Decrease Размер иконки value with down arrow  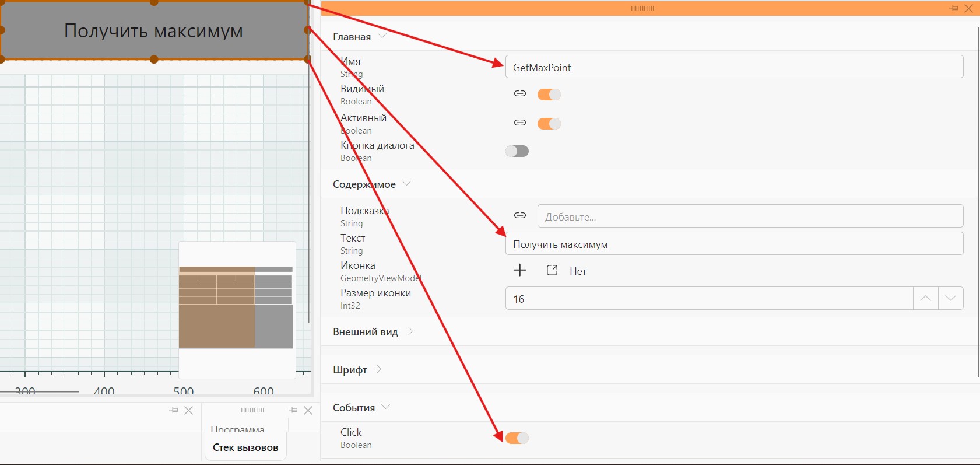tap(950, 298)
